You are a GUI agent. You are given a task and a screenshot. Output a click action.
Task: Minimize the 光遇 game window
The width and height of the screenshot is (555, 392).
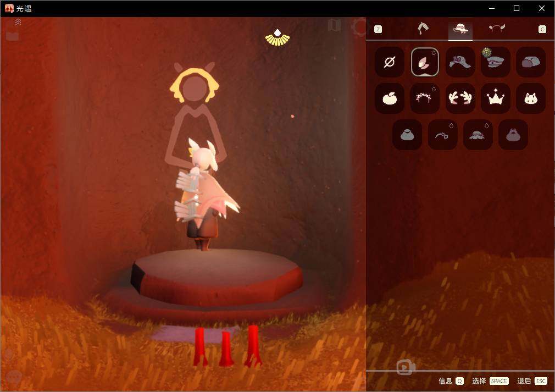(492, 8)
